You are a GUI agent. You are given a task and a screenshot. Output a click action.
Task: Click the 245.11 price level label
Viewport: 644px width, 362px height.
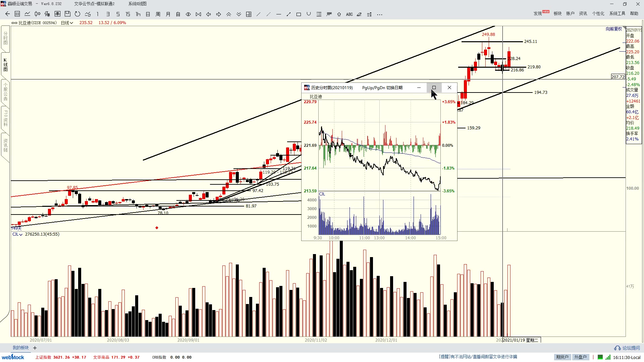[x=531, y=42]
